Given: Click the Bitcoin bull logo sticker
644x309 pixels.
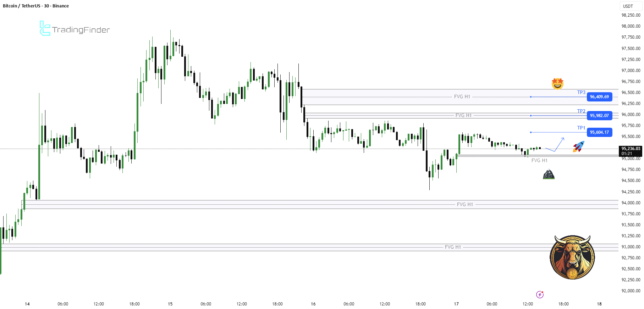Looking at the screenshot, I should tap(572, 258).
